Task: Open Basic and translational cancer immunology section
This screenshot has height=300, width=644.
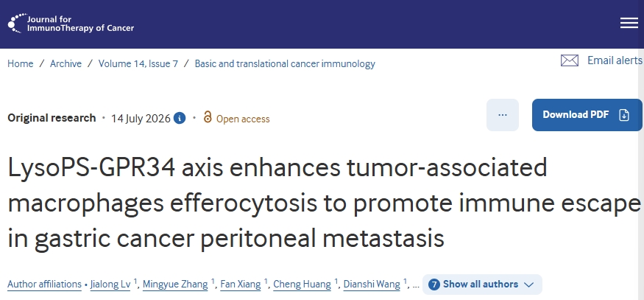Action: 285,64
